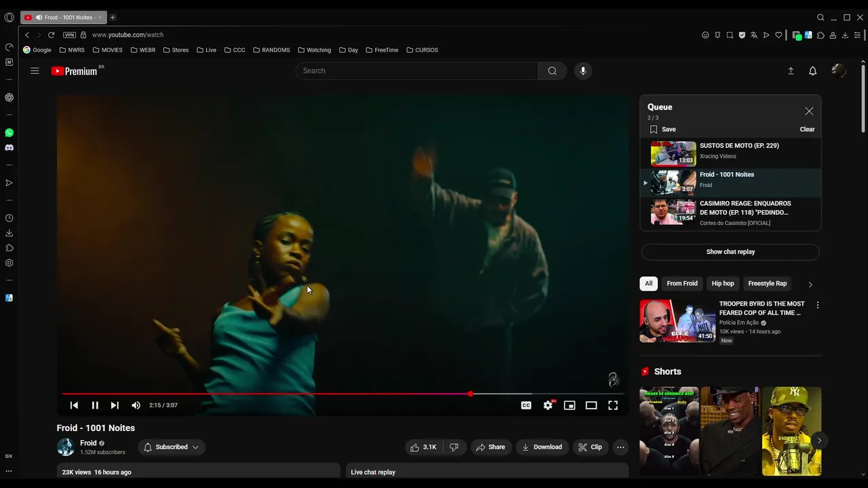Create a Clip of the video
This screenshot has width=868, height=488.
(x=590, y=447)
